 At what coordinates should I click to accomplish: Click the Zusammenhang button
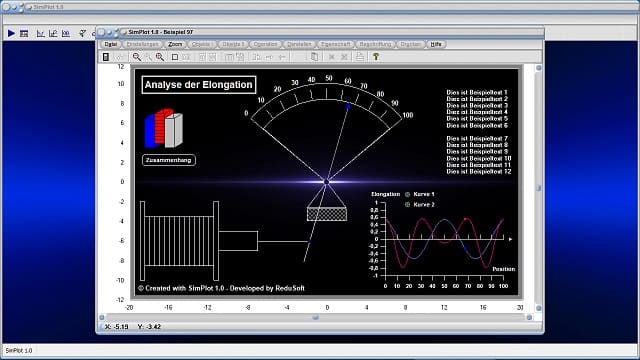[x=169, y=160]
